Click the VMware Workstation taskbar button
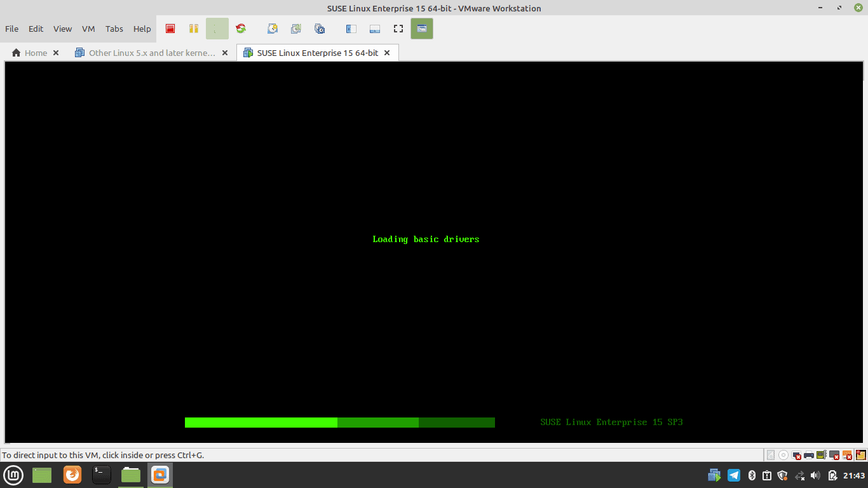 point(160,475)
